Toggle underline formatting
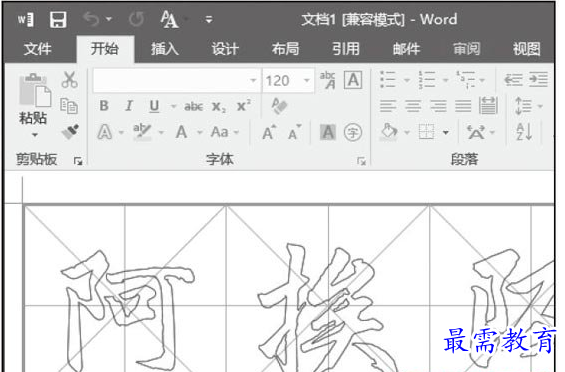The image size is (565, 372). point(154,106)
